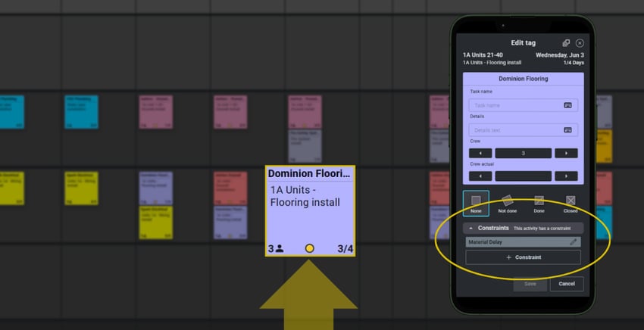The image size is (644, 330).
Task: Select the Material Delay constraint row
Action: [x=524, y=242]
